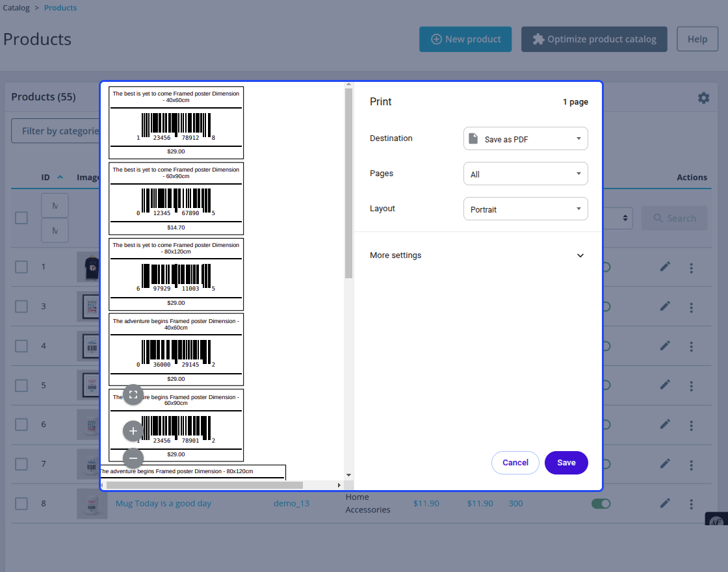Expand More settings in print dialog
This screenshot has height=572, width=728.
pyautogui.click(x=477, y=255)
